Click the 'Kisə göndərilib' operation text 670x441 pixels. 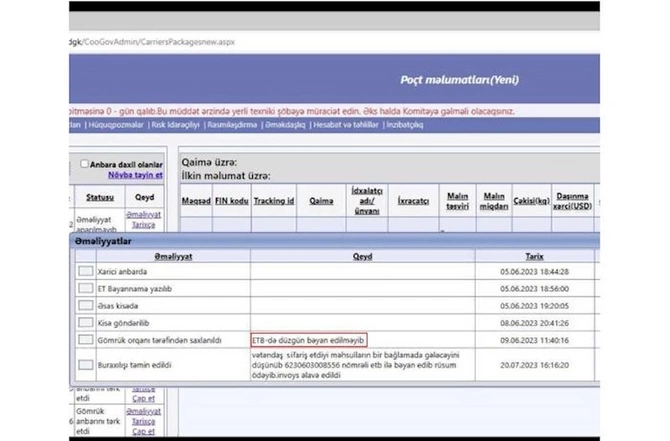coord(123,323)
